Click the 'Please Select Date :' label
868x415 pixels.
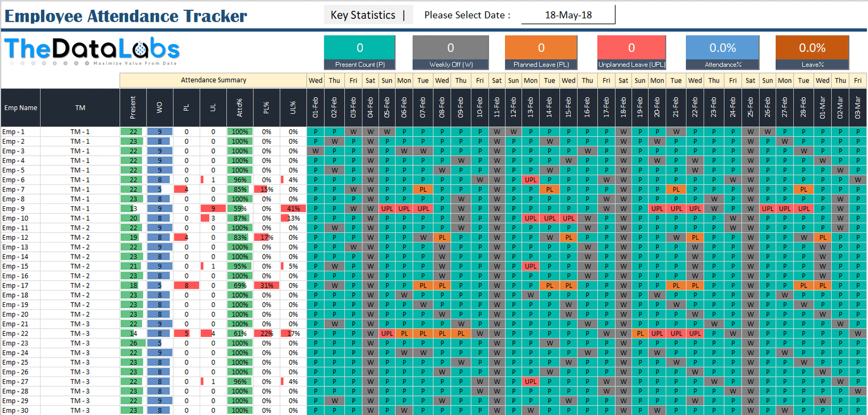point(467,15)
